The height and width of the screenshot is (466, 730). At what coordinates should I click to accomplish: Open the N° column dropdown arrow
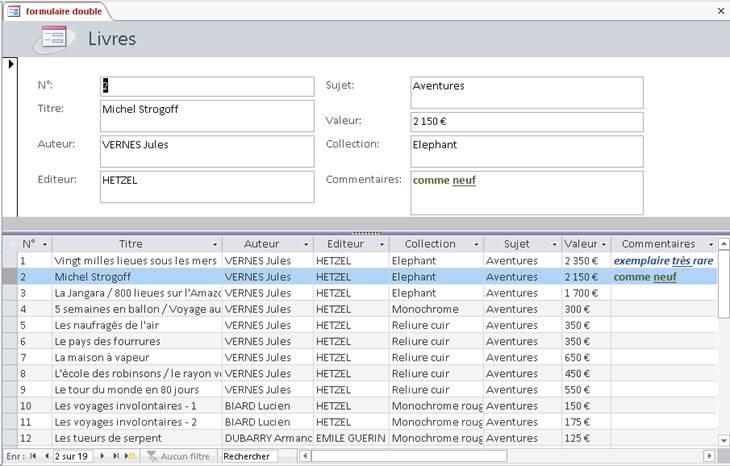[x=45, y=244]
